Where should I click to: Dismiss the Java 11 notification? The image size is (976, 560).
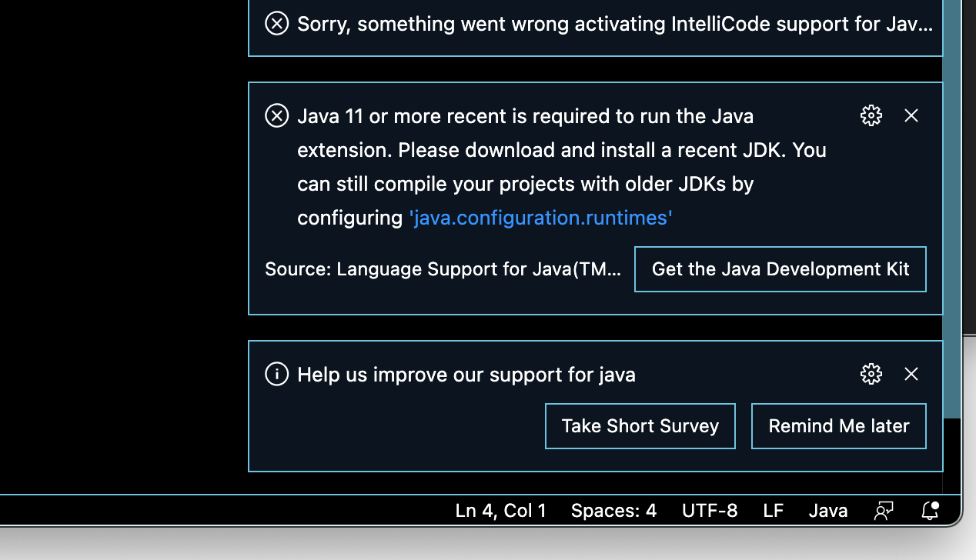click(x=911, y=115)
